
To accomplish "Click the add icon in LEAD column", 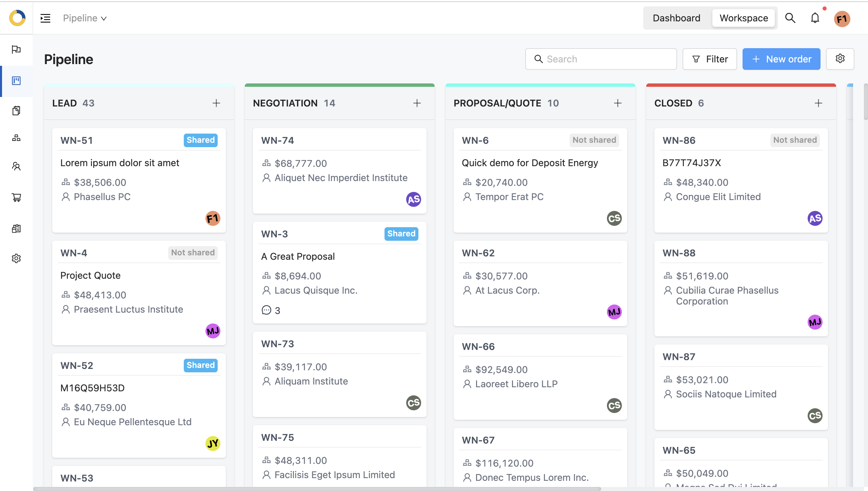I will [216, 103].
